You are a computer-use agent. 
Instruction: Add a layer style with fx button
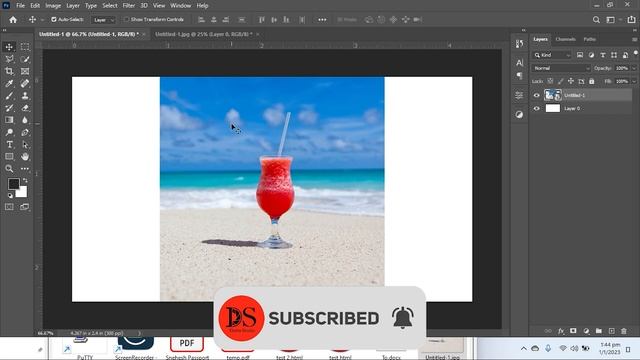click(561, 331)
